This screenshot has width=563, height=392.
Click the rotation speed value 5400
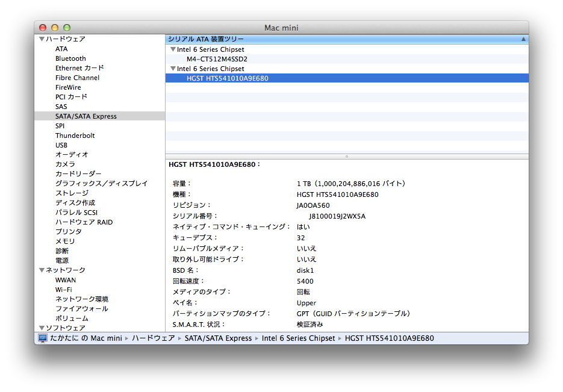(x=305, y=281)
